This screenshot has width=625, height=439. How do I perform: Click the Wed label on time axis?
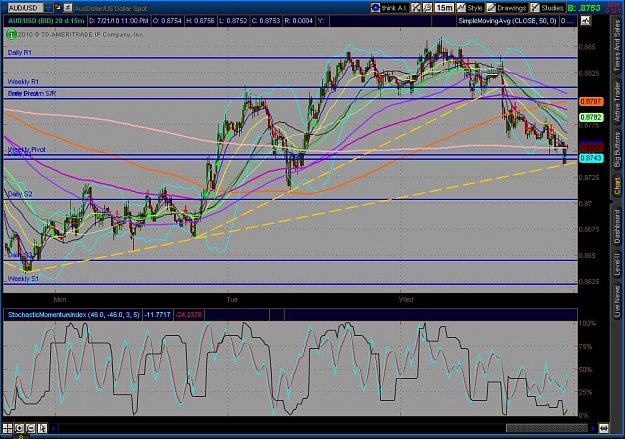pyautogui.click(x=406, y=299)
